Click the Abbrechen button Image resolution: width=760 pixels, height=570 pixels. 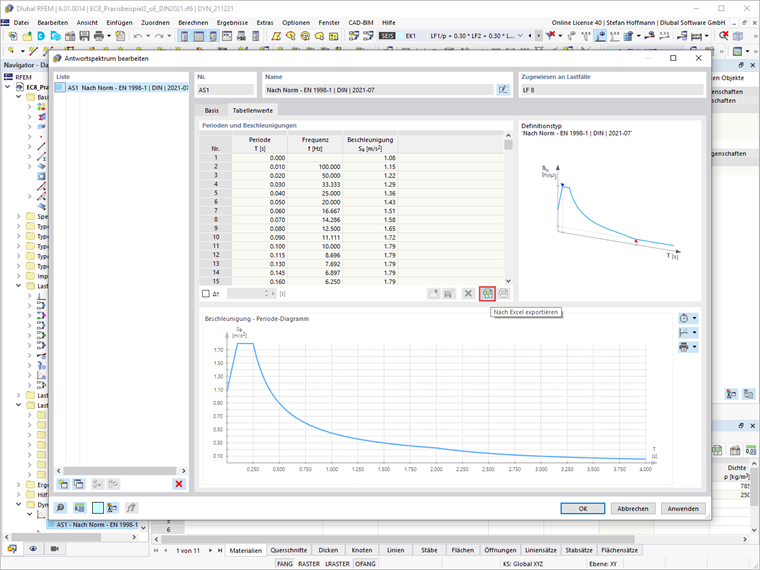click(x=633, y=508)
